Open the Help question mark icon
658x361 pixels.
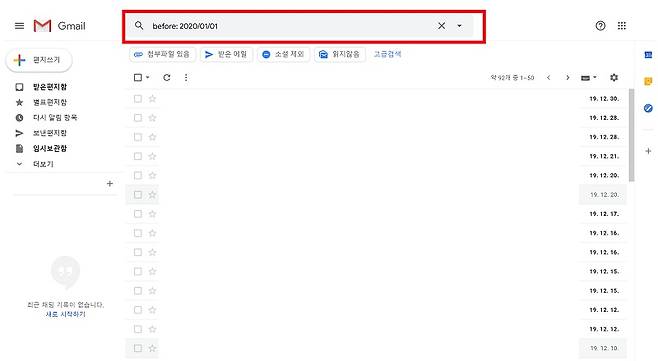(x=601, y=26)
